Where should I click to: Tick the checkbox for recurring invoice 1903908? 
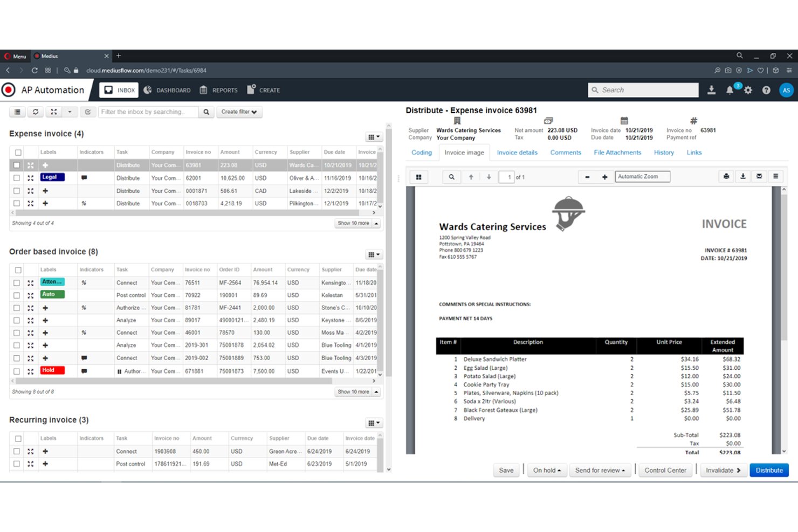[x=17, y=452]
